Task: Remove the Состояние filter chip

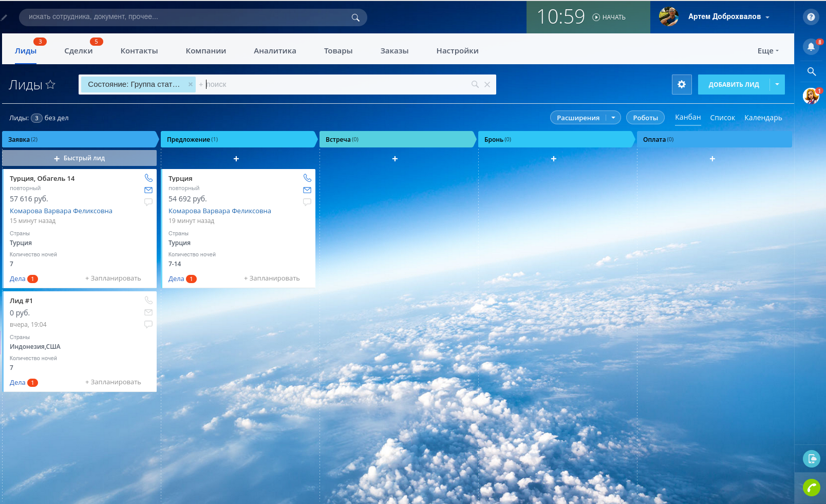Action: tap(190, 84)
